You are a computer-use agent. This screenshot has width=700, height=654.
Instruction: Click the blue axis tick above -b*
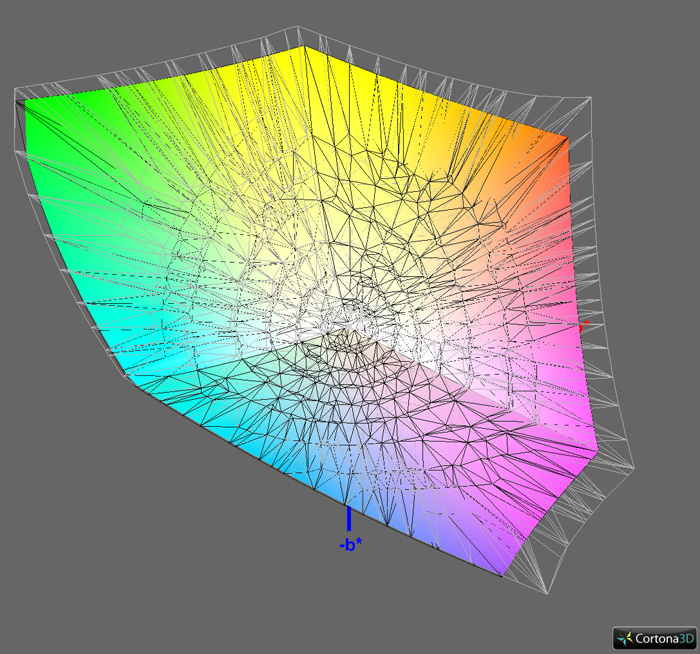click(x=348, y=518)
